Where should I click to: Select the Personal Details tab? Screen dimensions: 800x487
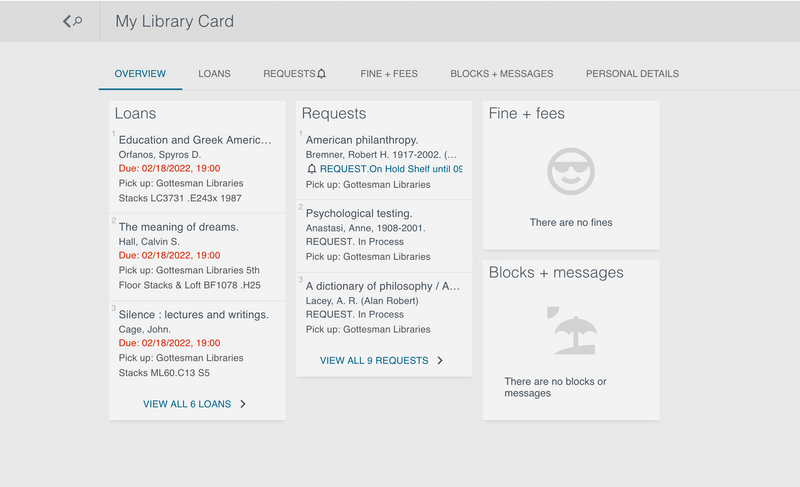pyautogui.click(x=632, y=74)
